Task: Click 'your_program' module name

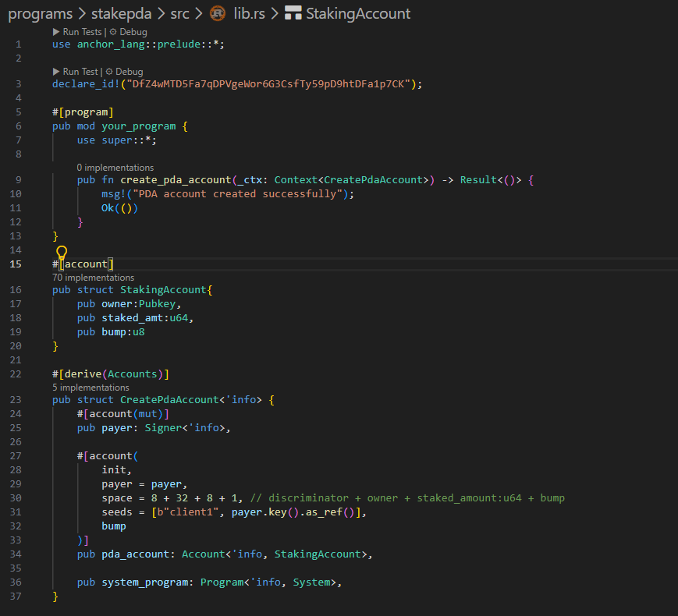Action: [x=139, y=126]
